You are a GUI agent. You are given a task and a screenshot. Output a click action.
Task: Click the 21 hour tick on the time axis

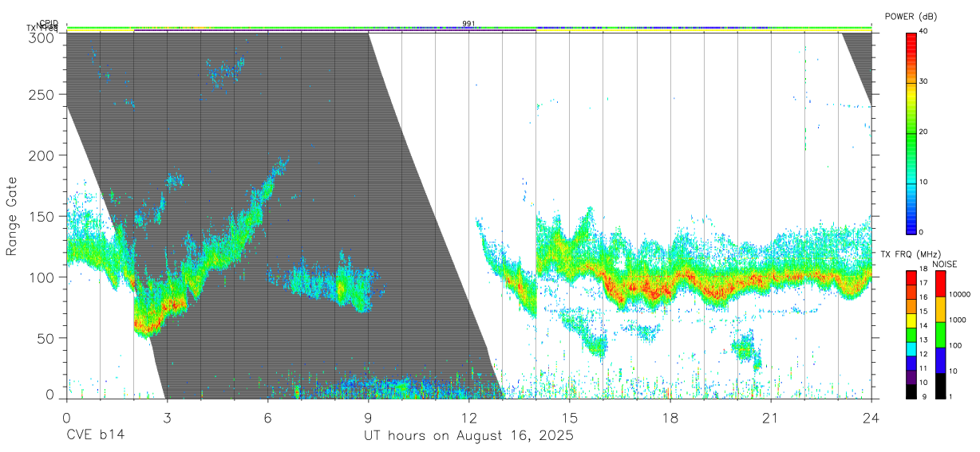771,417
